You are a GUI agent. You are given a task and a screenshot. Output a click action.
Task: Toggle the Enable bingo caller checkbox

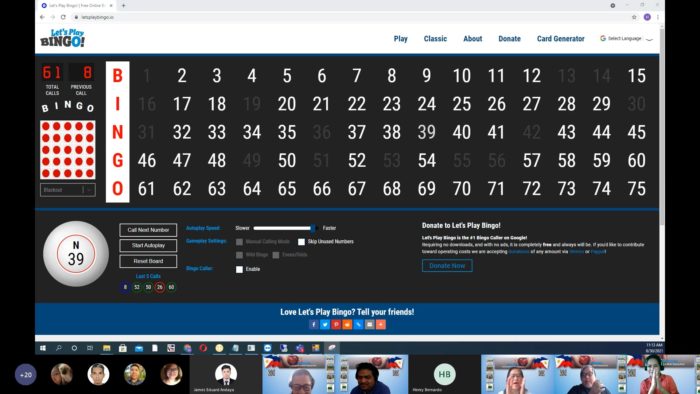tap(239, 269)
